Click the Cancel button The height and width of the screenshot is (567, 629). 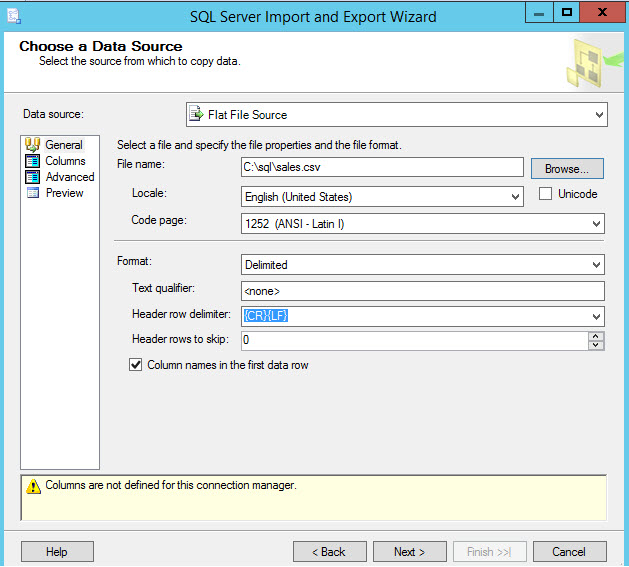point(570,552)
